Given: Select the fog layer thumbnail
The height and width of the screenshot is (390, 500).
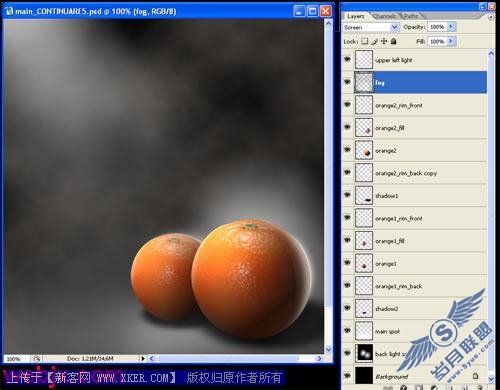Looking at the screenshot, I should [x=364, y=82].
